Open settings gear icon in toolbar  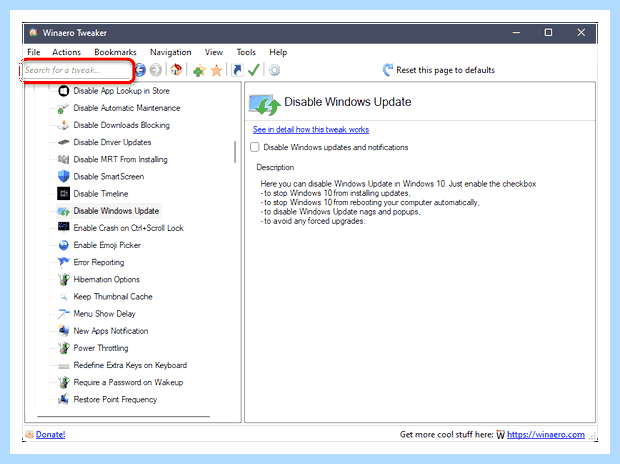click(274, 70)
